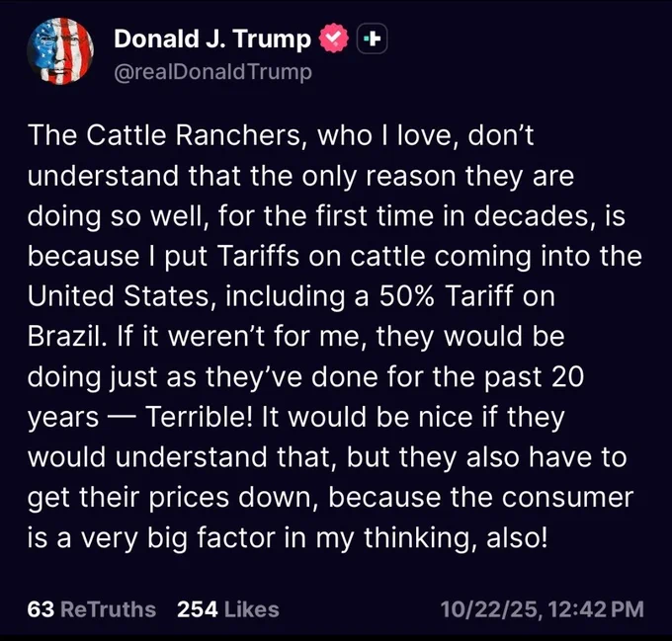Click the 12:42 PM post time
The height and width of the screenshot is (641, 672).
(596, 609)
